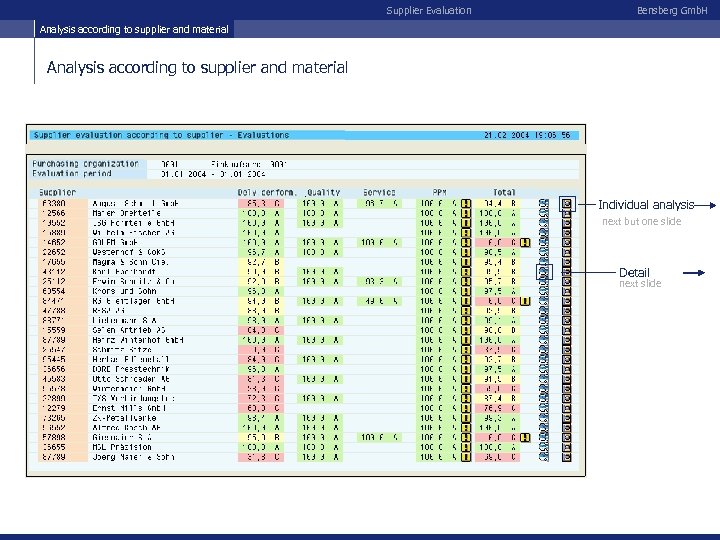Click PPM warning icon in Knors und Sohn row

[x=466, y=291]
